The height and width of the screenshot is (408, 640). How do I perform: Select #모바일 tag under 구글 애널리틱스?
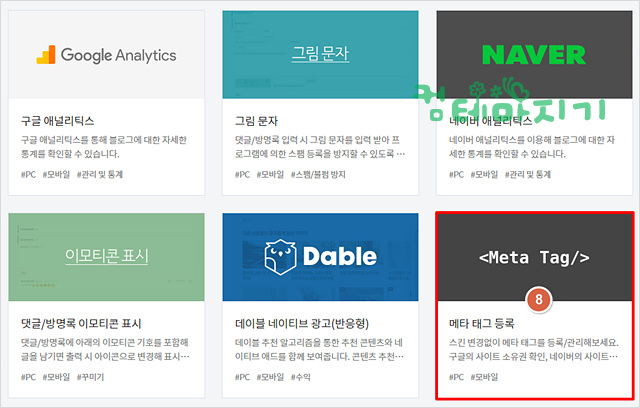(56, 175)
